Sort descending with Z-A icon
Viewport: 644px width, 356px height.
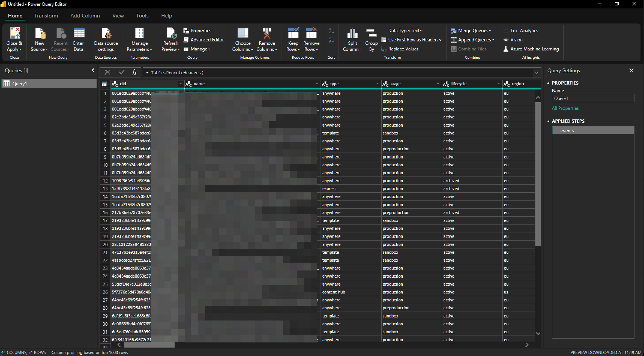point(331,40)
